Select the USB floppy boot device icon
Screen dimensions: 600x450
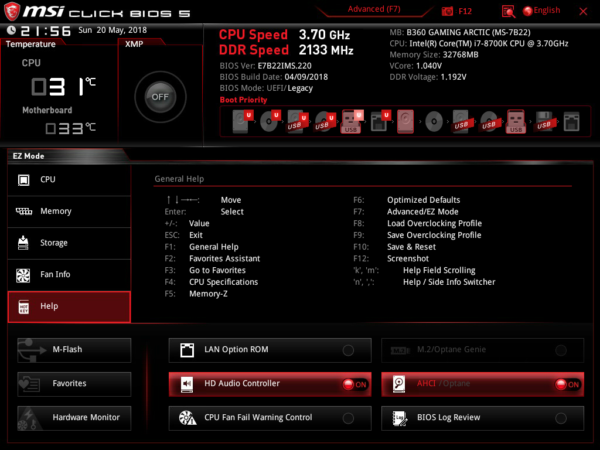(x=544, y=122)
